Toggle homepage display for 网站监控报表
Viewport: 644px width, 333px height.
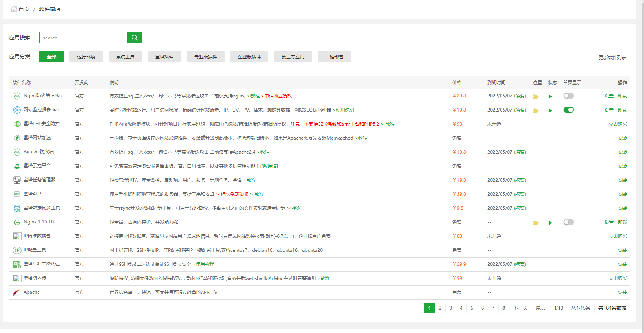click(x=568, y=110)
